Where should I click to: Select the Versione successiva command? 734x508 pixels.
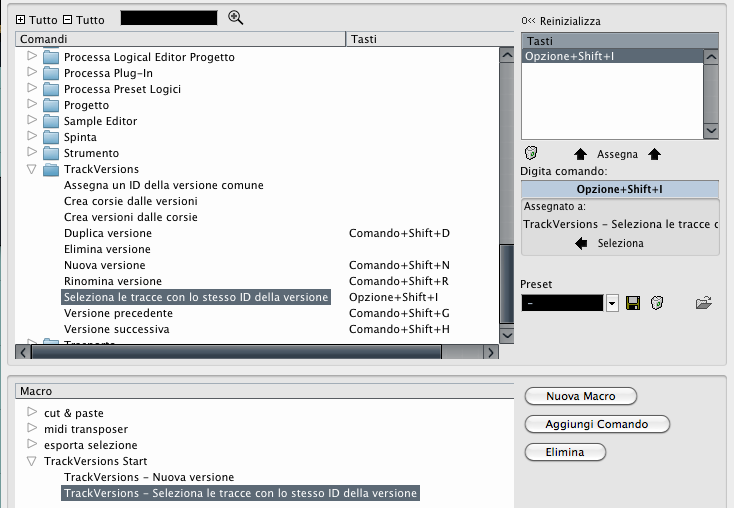117,329
